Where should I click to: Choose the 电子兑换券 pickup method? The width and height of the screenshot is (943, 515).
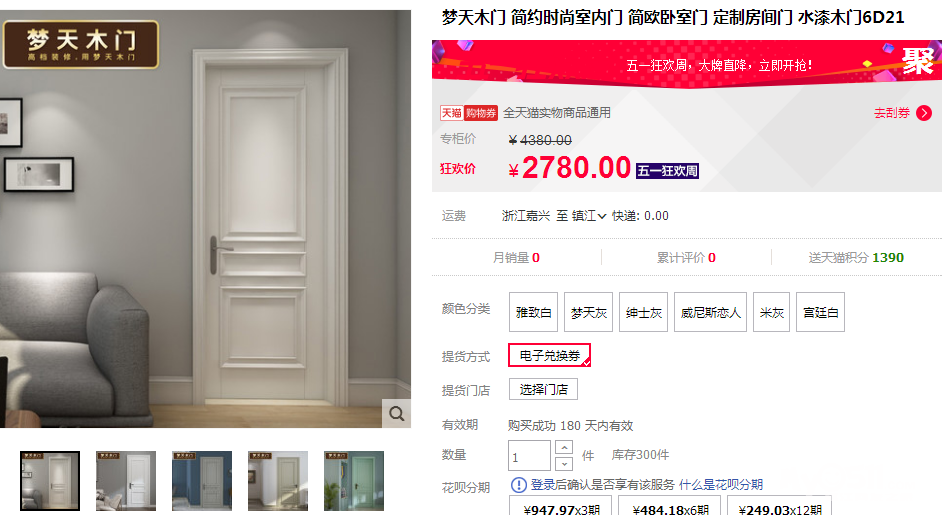550,356
